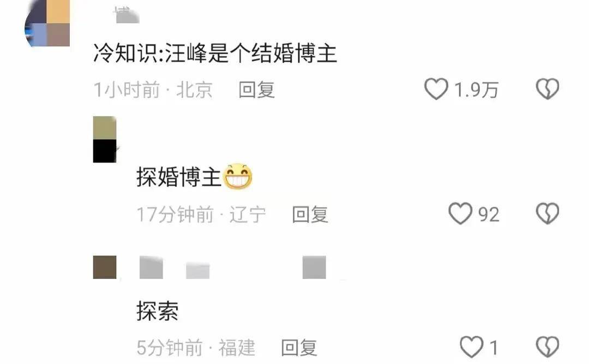Dislike the 探婚博主 reply with broken heart
Screen dimensions: 589x364
(548, 214)
